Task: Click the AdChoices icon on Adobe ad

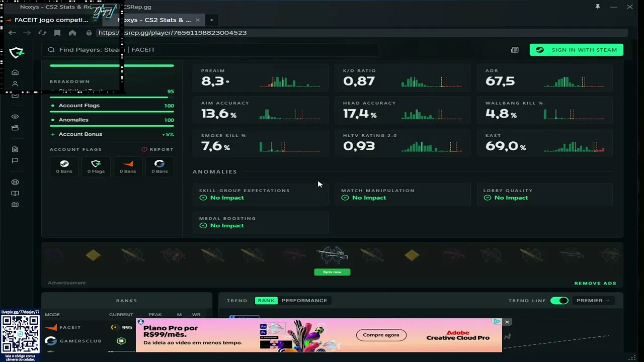Action: point(497,322)
